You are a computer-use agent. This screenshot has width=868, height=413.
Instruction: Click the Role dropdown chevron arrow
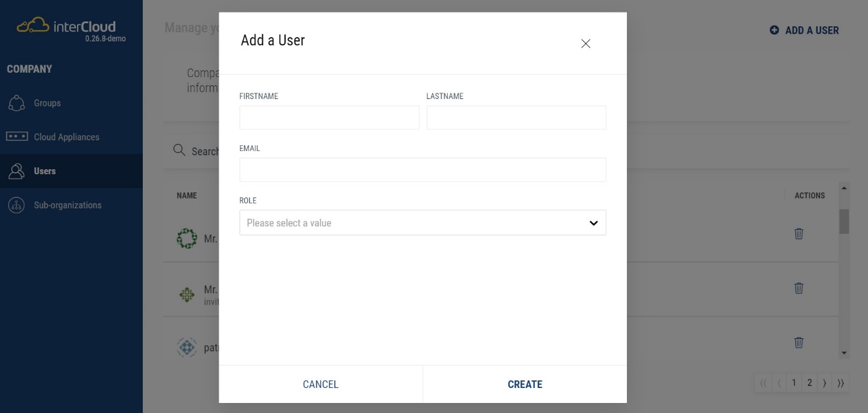594,223
